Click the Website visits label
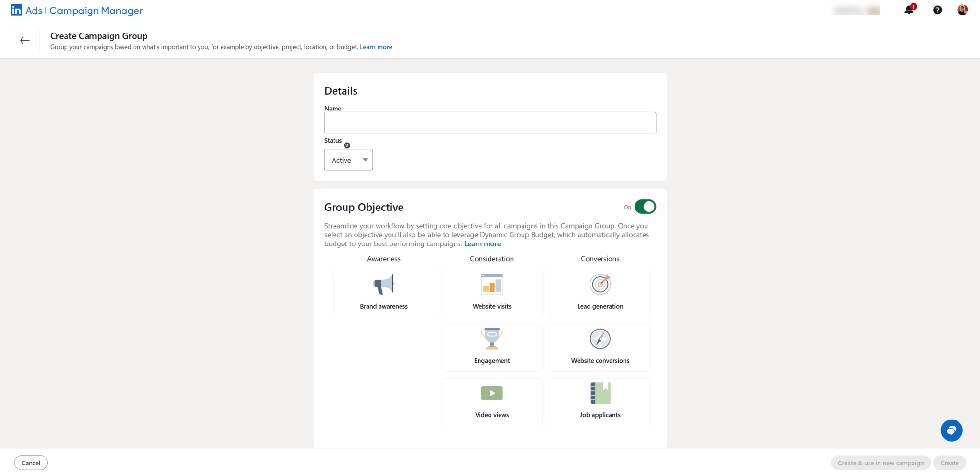The height and width of the screenshot is (475, 980). [x=492, y=306]
